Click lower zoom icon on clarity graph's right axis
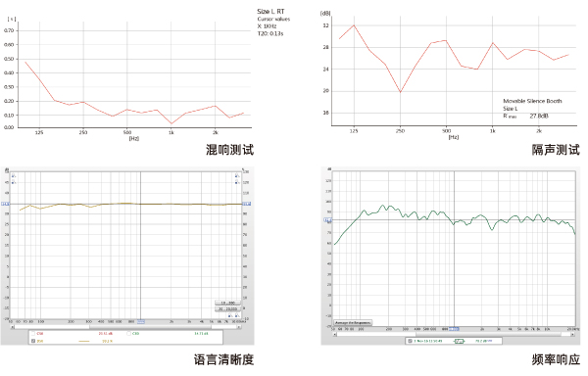Screen dimensions: 588x376 [x=237, y=182]
